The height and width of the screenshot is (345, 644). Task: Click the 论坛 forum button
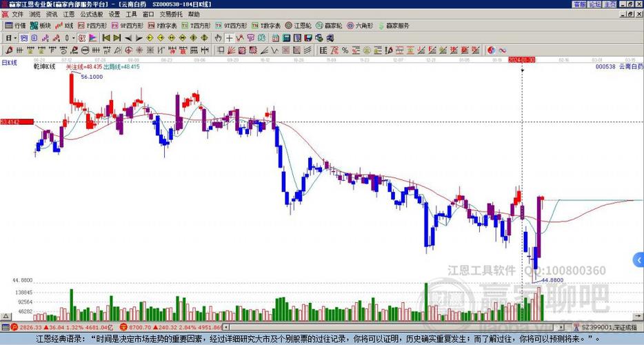595,4
